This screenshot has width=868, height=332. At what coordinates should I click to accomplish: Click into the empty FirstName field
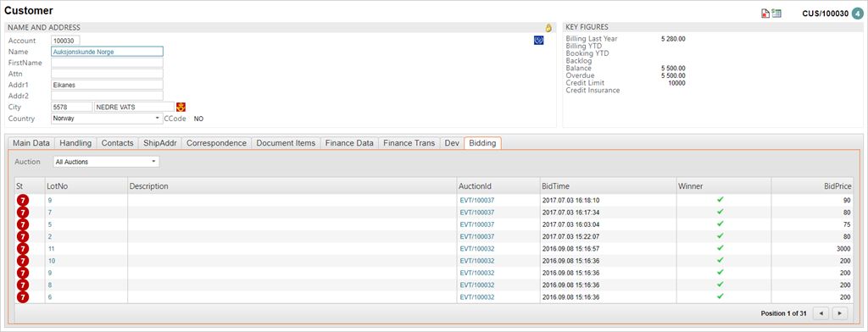click(107, 63)
